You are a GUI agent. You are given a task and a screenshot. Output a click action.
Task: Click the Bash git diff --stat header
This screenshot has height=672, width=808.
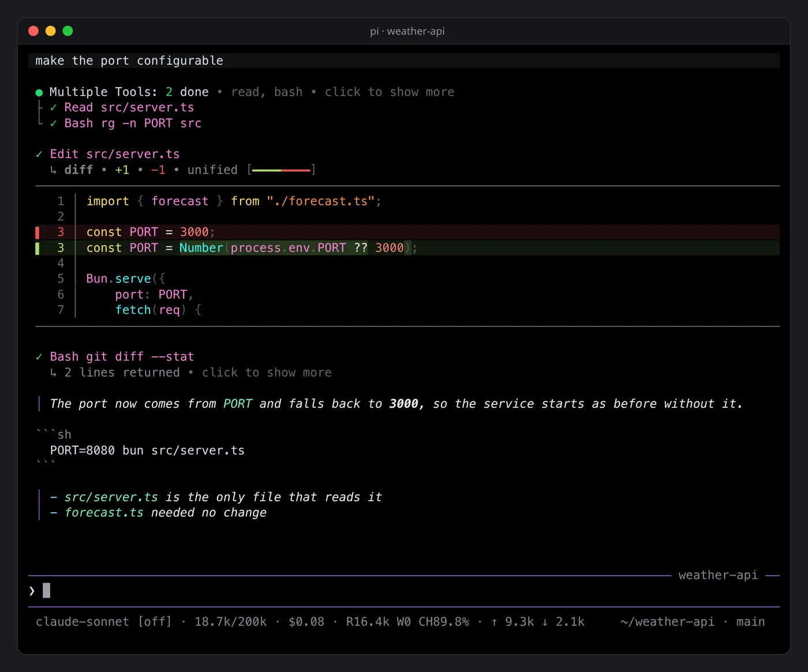pyautogui.click(x=122, y=357)
